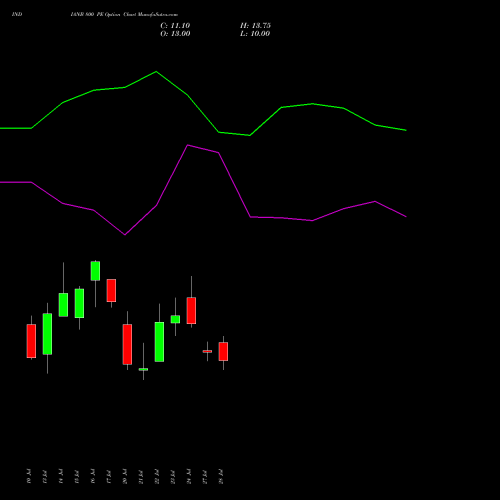Click the open value 'O: 13.00'

coord(175,34)
